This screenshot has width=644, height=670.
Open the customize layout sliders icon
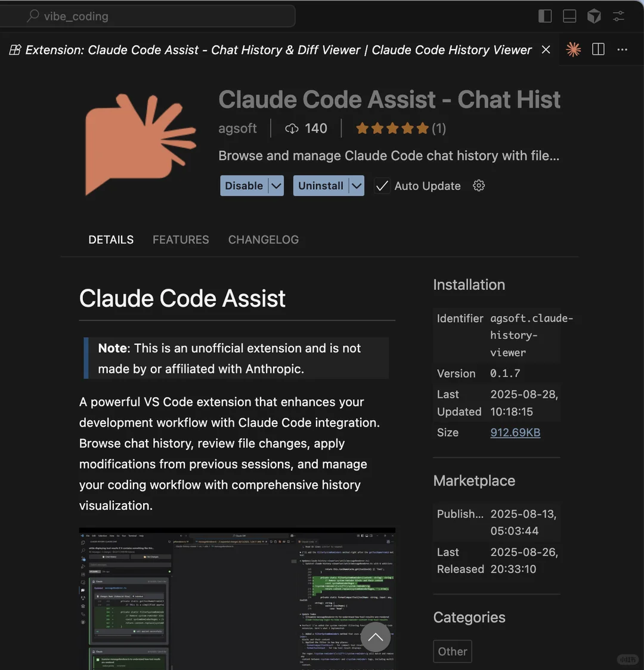[618, 16]
